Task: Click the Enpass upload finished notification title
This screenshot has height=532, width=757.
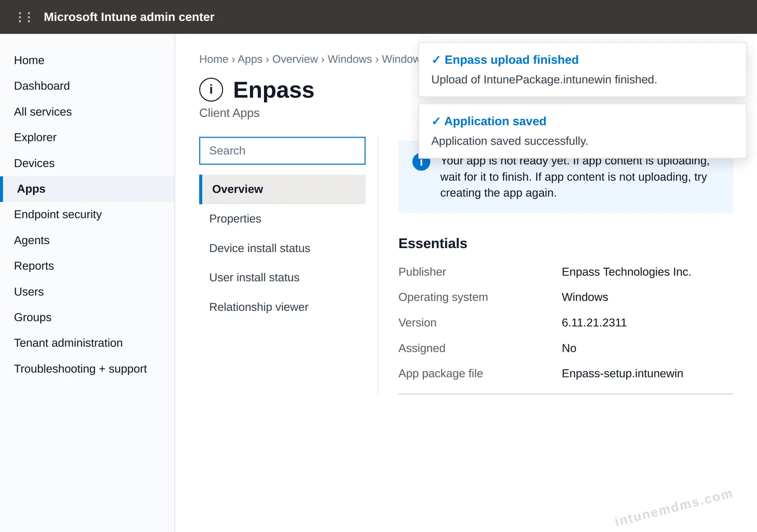Action: (511, 60)
